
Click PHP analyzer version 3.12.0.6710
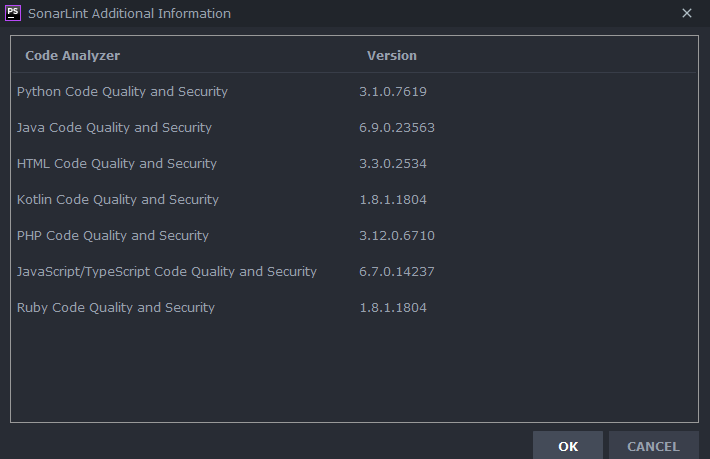coord(397,236)
